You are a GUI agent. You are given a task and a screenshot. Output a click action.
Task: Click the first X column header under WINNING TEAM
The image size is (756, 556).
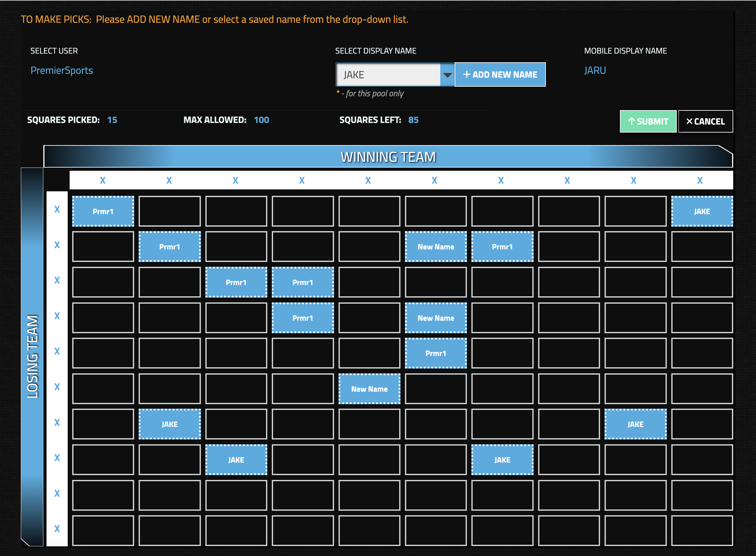pyautogui.click(x=103, y=180)
